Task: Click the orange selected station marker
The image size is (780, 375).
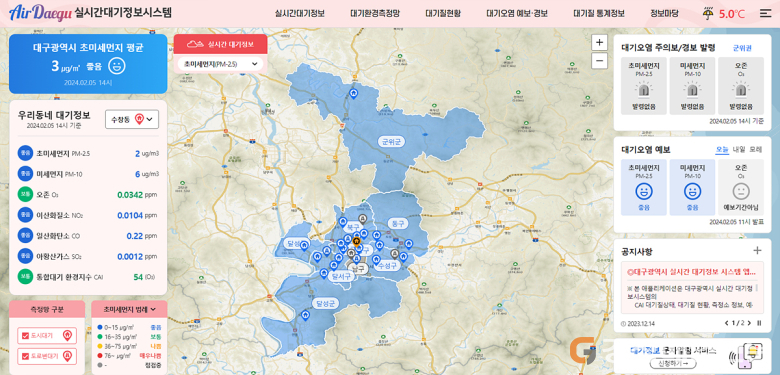Action: [x=356, y=242]
